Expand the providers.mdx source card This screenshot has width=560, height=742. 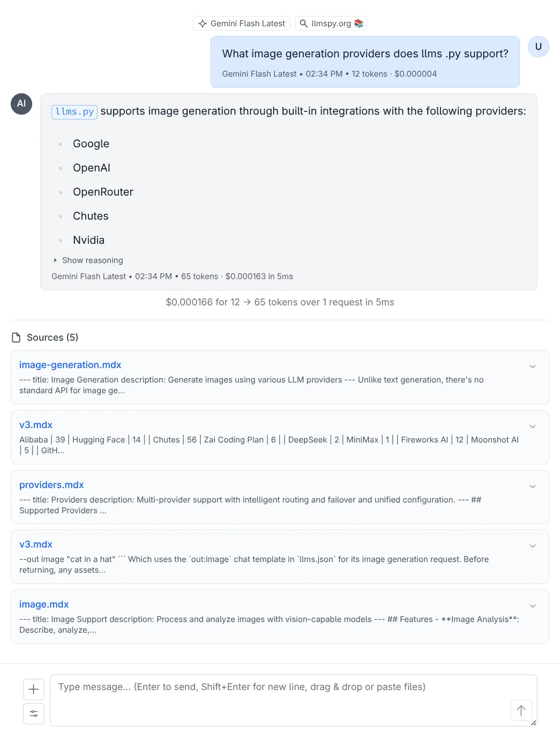coord(533,486)
